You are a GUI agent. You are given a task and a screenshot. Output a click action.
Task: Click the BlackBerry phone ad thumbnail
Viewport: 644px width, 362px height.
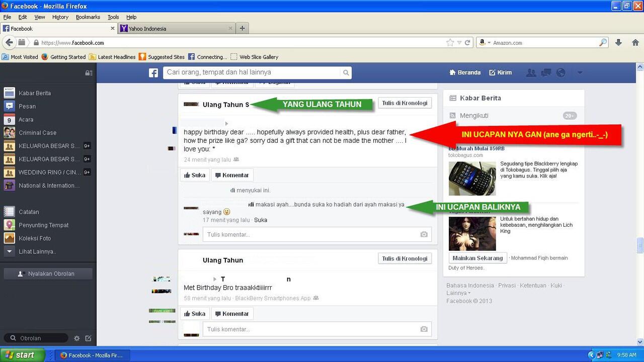tap(472, 178)
